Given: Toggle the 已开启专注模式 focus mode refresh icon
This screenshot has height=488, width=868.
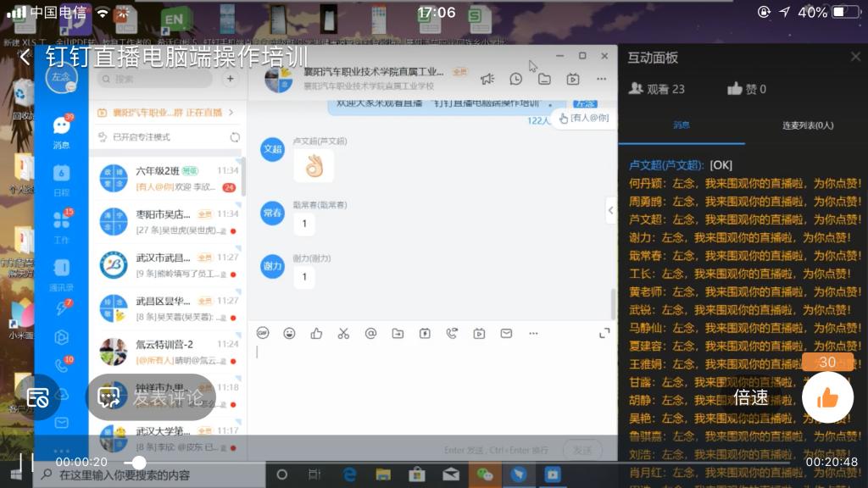Looking at the screenshot, I should pos(235,137).
